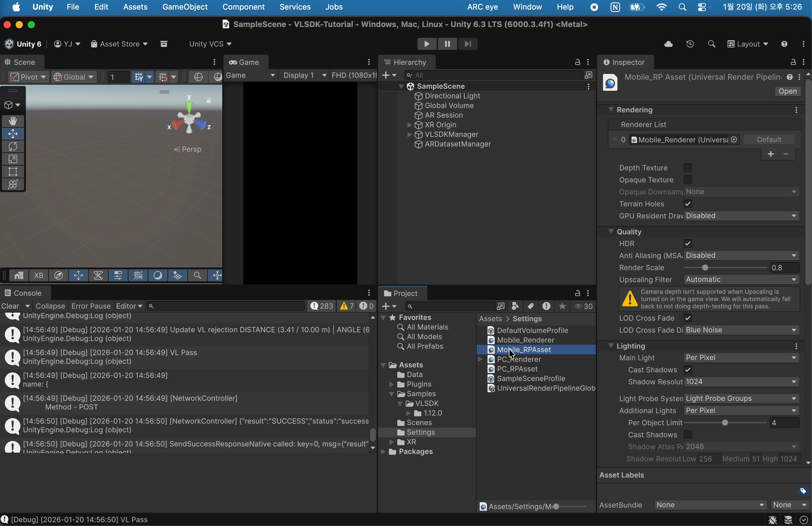Select the Rect transform tool
812x526 pixels.
[x=13, y=172]
